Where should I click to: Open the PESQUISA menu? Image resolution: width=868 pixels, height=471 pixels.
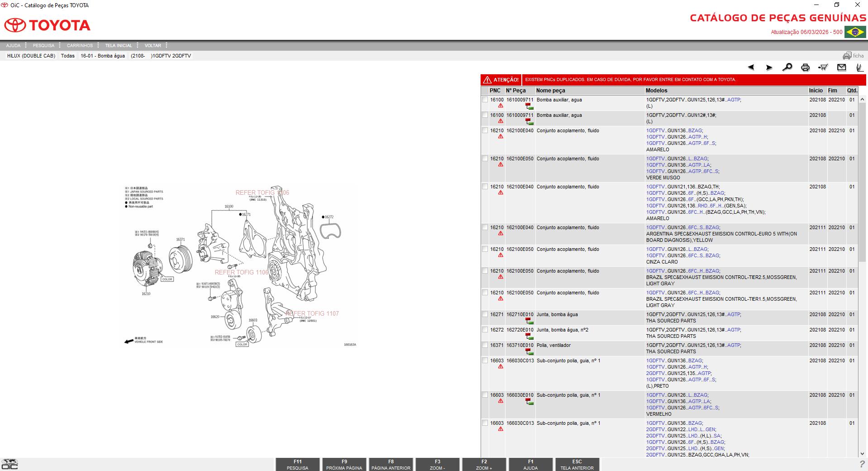point(43,45)
